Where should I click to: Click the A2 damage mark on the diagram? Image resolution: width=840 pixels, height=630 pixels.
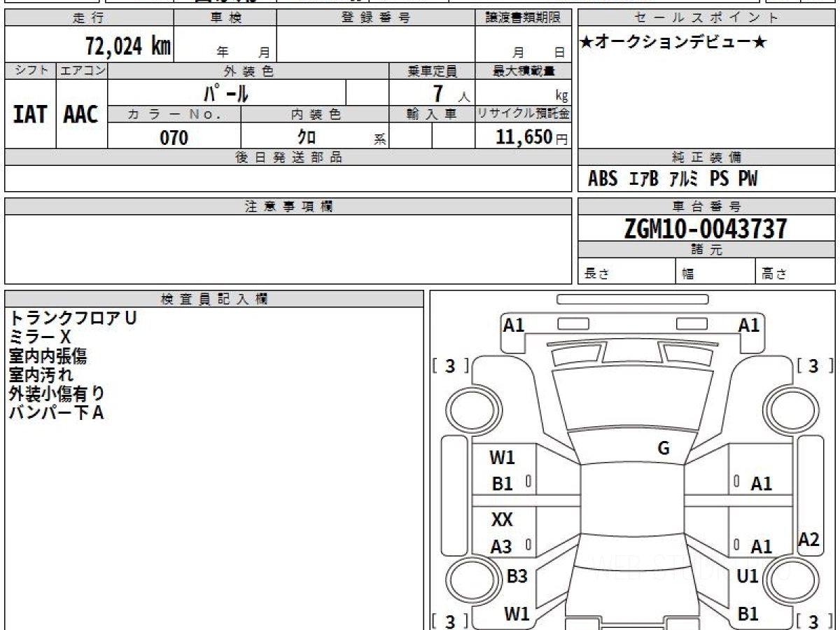[x=808, y=540]
